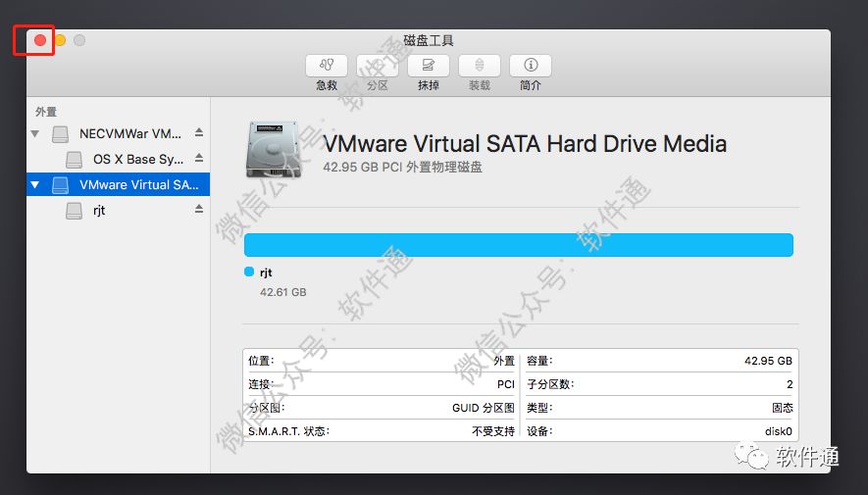Eject the rjt volume
Viewport: 868px width, 495px height.
199,209
